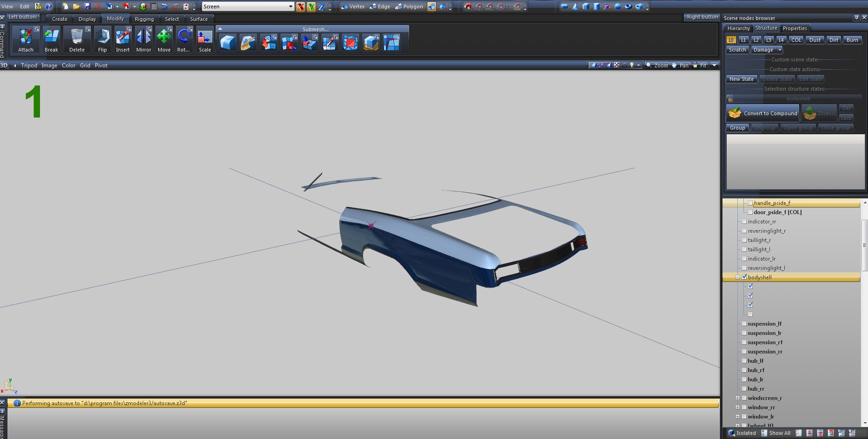868x439 pixels.
Task: Click Convert to Compound button
Action: click(x=762, y=113)
